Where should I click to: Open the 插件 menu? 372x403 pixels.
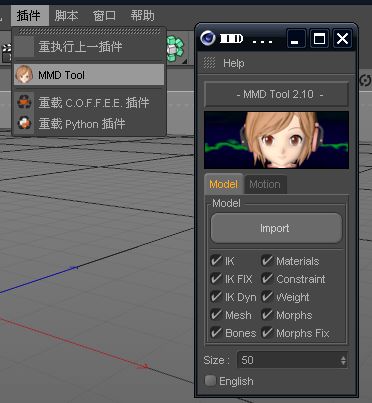coord(29,15)
